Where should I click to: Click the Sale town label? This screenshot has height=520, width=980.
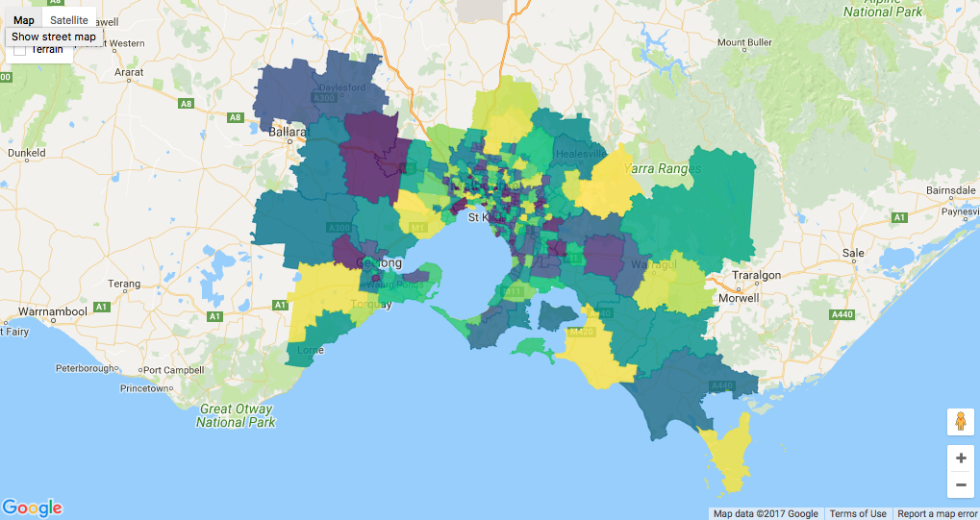click(x=853, y=253)
